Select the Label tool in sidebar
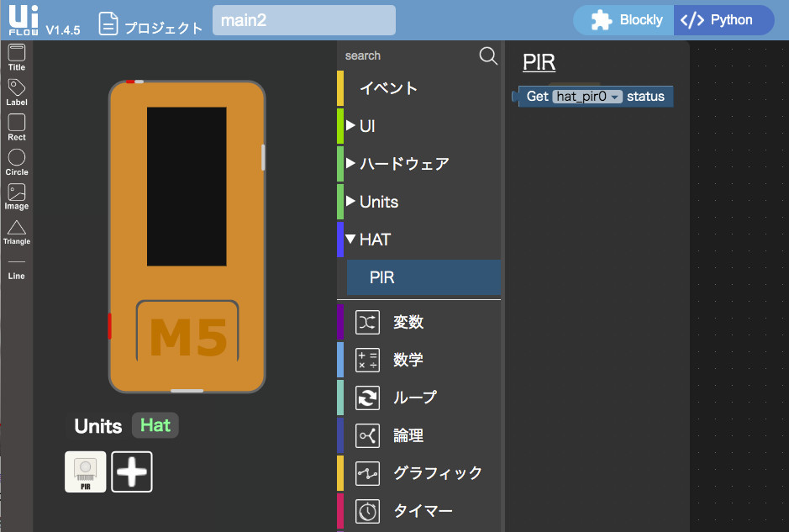This screenshot has width=789, height=532. click(16, 92)
